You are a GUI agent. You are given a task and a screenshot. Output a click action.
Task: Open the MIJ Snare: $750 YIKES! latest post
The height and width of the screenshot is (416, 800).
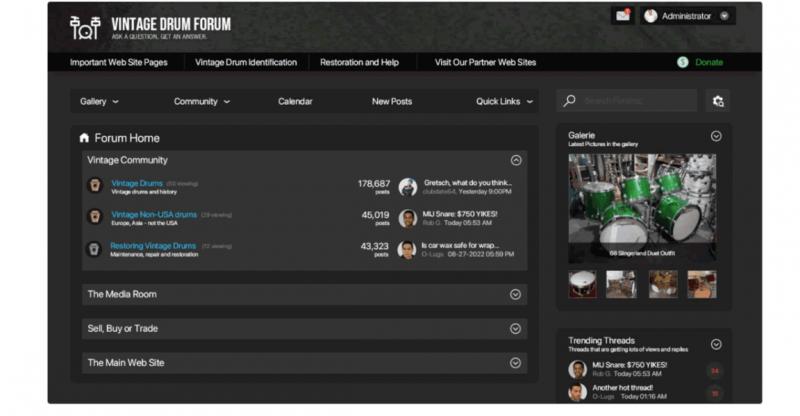(459, 213)
